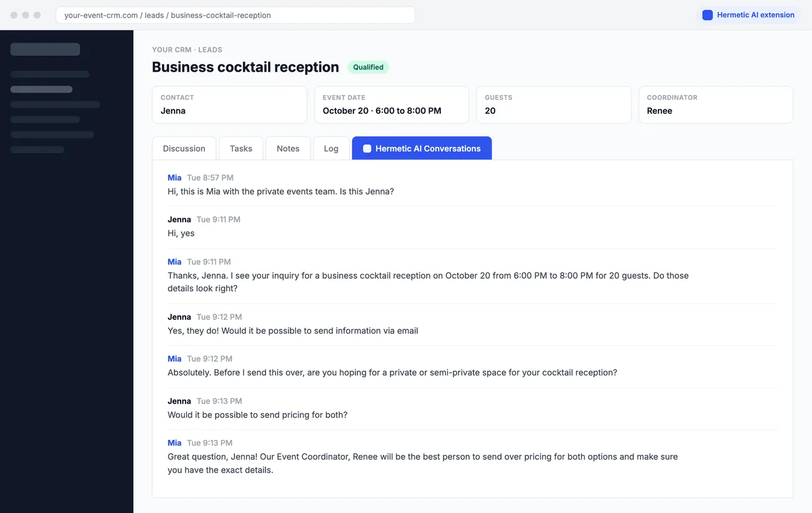Click the highlighted second sidebar menu item

pos(41,89)
